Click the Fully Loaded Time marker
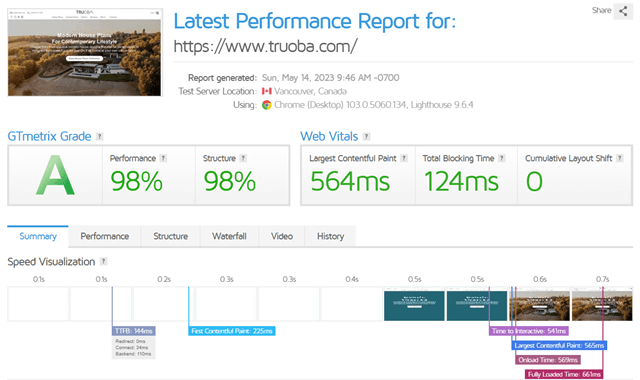The image size is (640, 380). tap(564, 374)
